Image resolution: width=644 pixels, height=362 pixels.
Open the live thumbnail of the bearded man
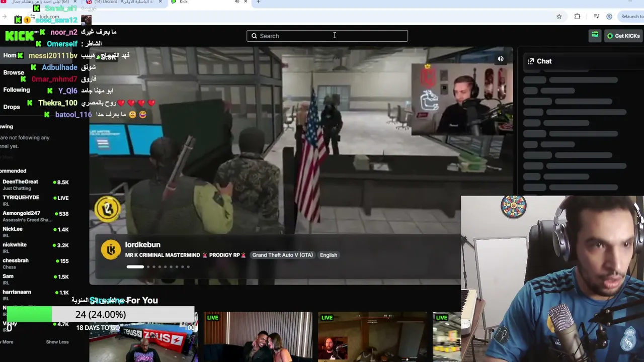372,337
